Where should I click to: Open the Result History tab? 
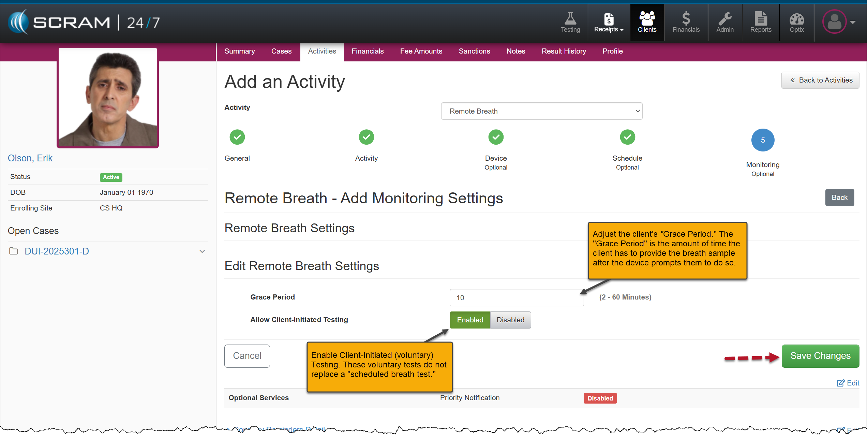click(564, 51)
